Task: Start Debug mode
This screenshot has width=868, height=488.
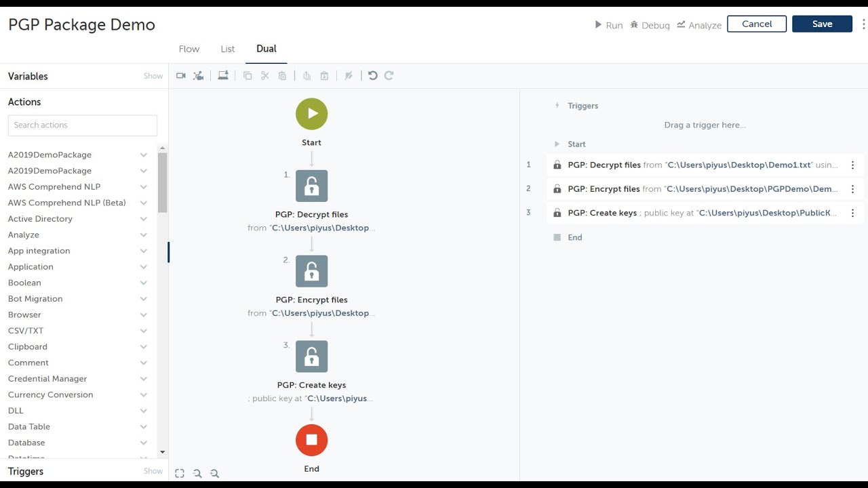Action: point(650,25)
